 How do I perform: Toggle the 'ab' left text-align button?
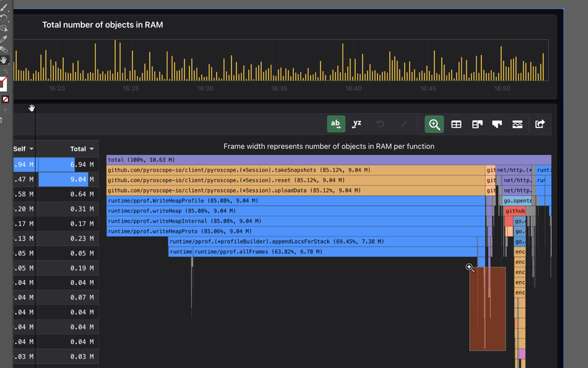[x=336, y=124]
